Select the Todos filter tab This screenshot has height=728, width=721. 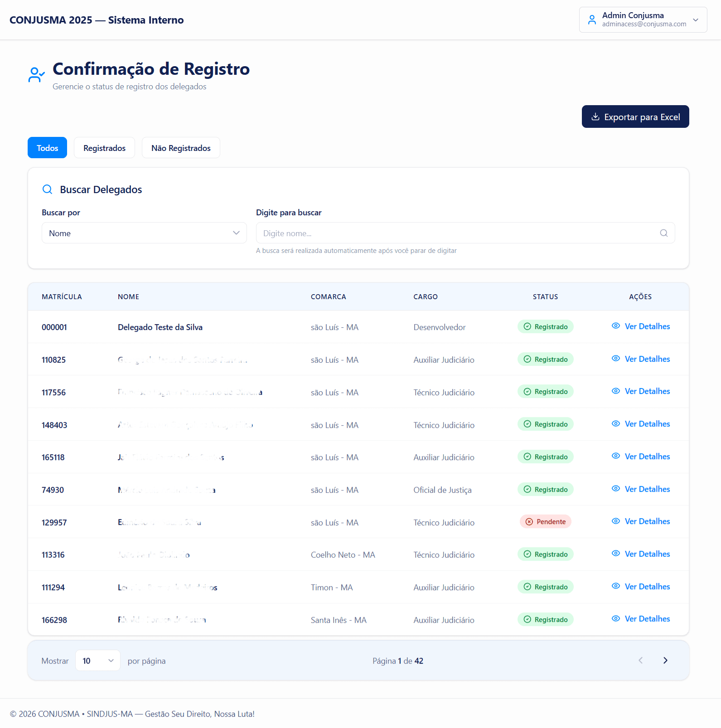[x=47, y=148]
